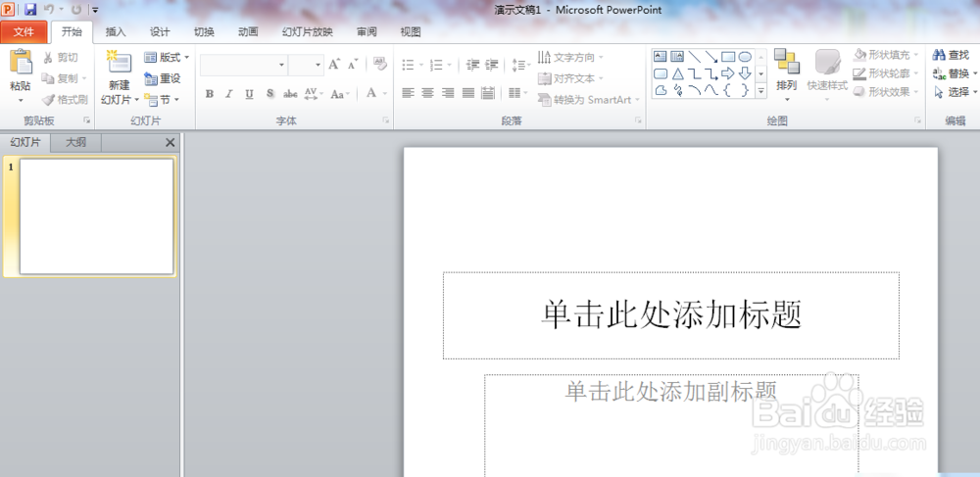The height and width of the screenshot is (477, 980).
Task: Switch to the Outline (大纲) pane tab
Action: tap(75, 142)
